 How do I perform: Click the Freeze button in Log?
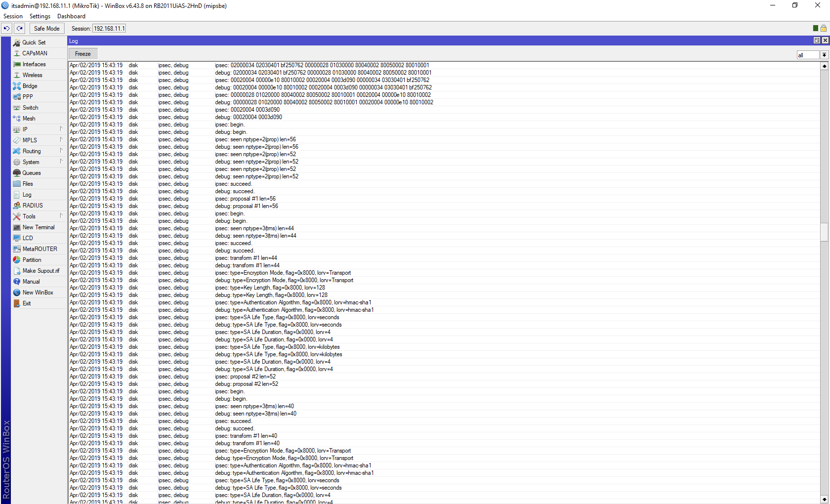83,54
